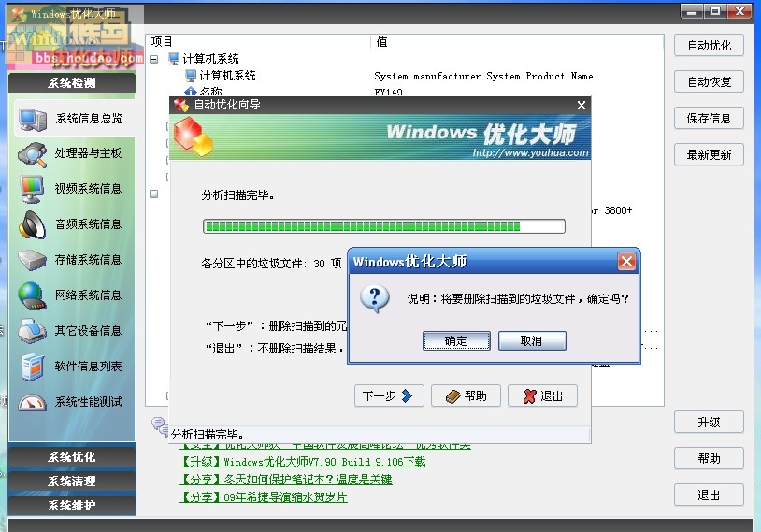Select the 其它设备信息 printer icon

(32, 331)
